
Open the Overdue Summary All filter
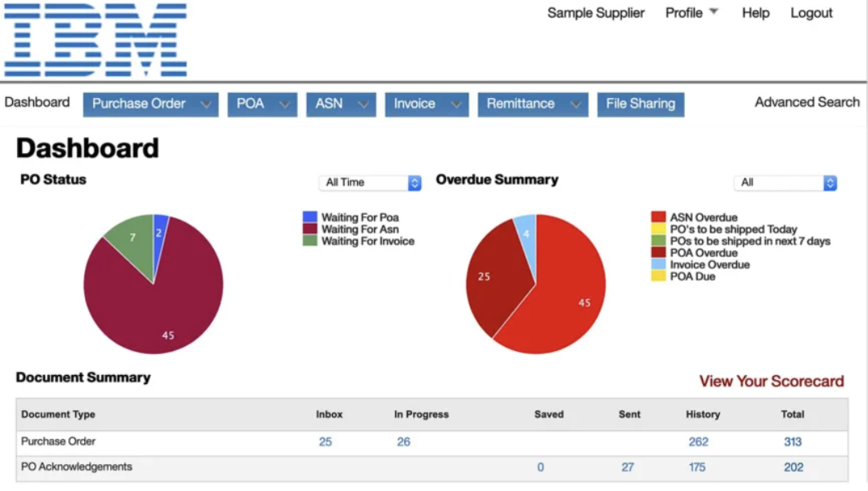click(784, 182)
